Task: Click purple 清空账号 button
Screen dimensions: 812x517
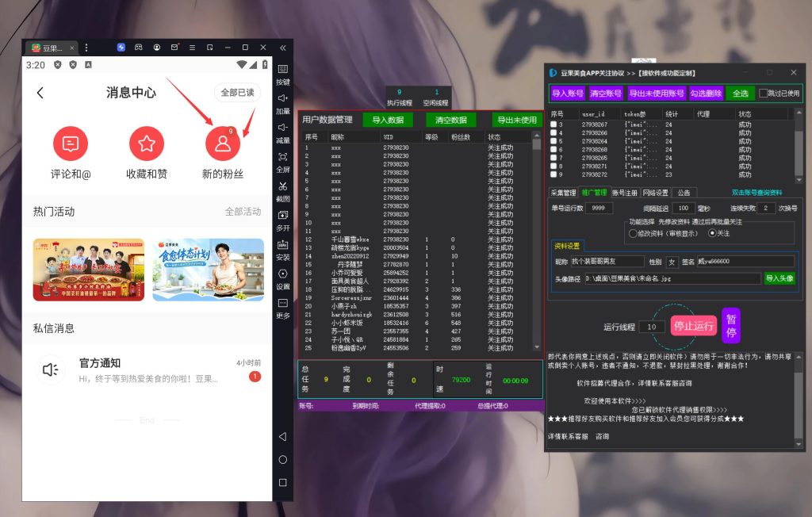Action: [605, 94]
